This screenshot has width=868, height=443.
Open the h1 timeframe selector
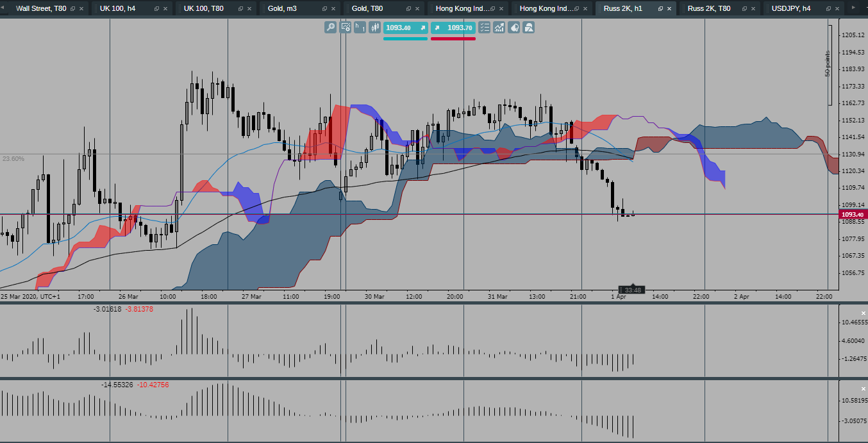click(x=360, y=28)
